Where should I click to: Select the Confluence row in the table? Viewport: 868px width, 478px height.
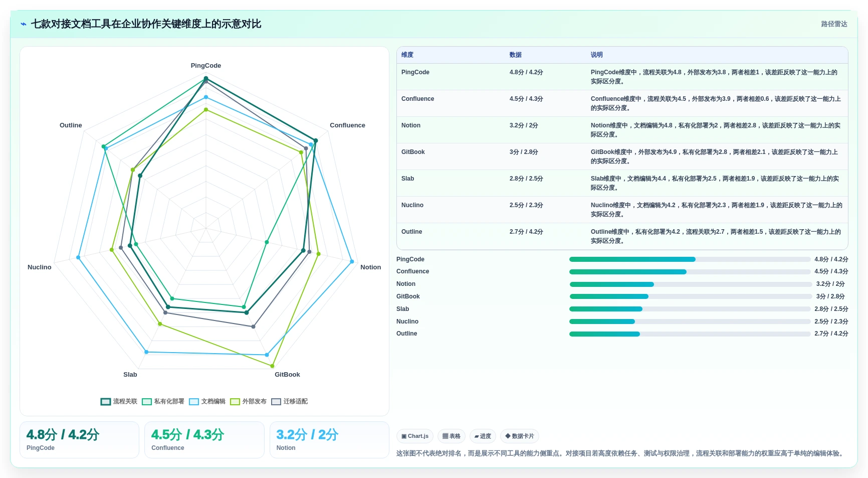pos(622,103)
